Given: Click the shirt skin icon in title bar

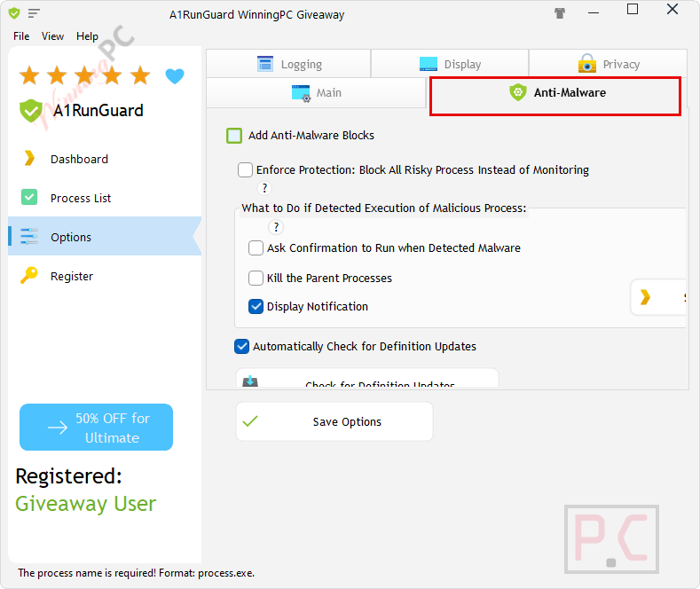Looking at the screenshot, I should tap(560, 13).
